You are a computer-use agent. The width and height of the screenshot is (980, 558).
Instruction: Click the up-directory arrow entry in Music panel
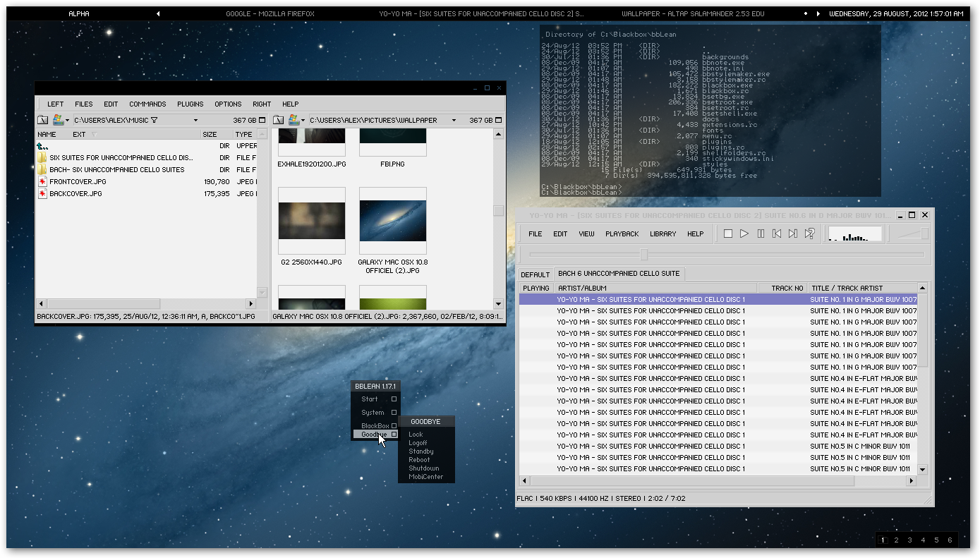pos(43,146)
